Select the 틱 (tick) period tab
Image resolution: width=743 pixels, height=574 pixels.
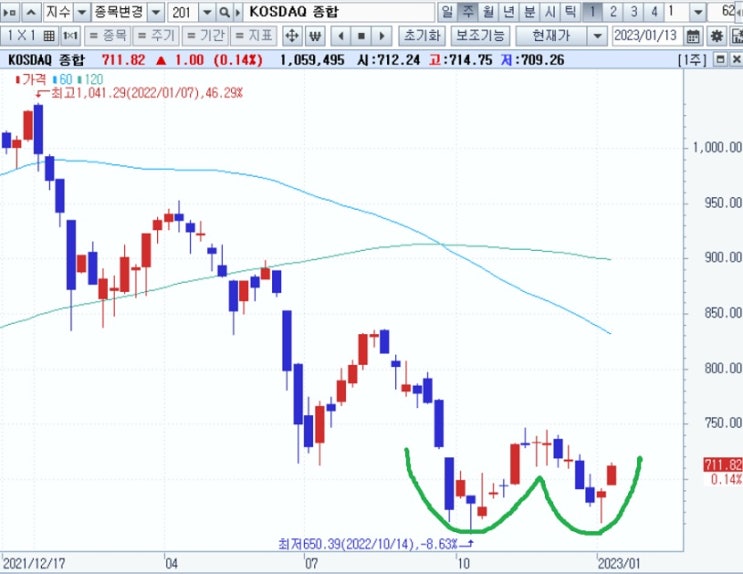click(x=570, y=12)
